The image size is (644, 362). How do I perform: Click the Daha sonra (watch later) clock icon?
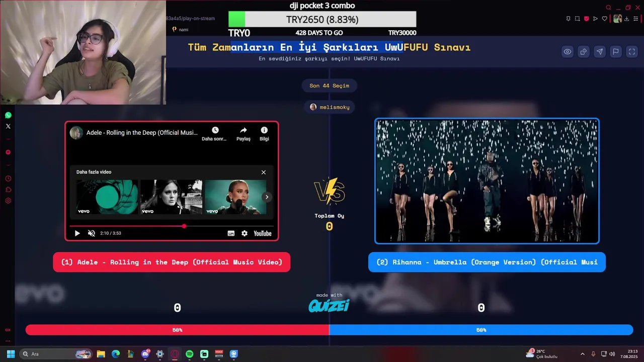215,130
